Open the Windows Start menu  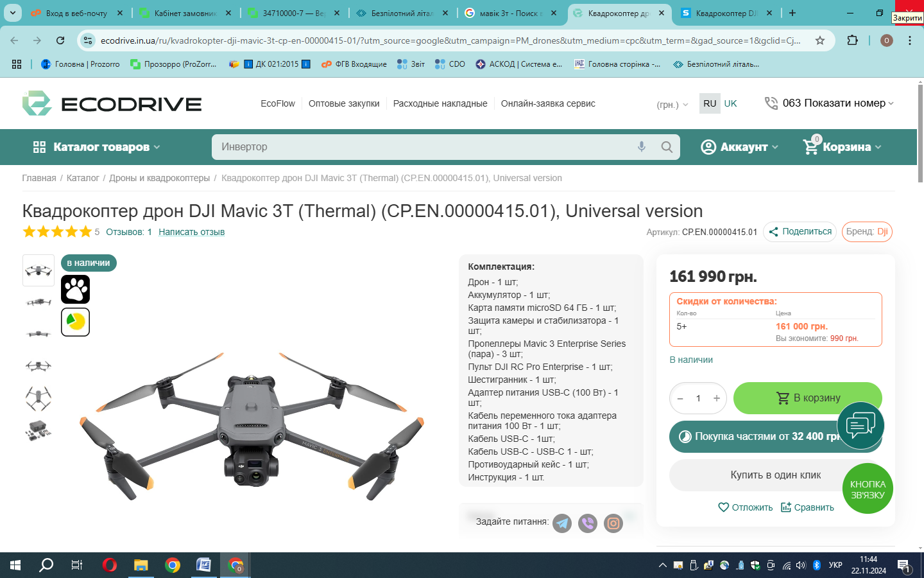[x=15, y=565]
